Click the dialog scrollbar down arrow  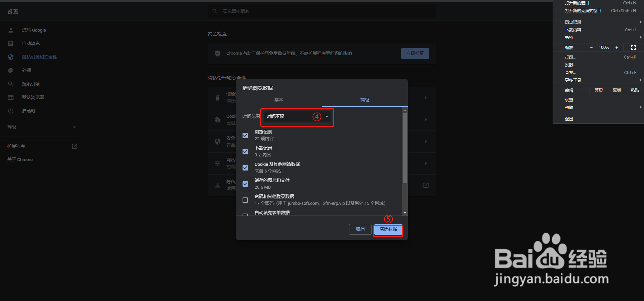tap(405, 213)
